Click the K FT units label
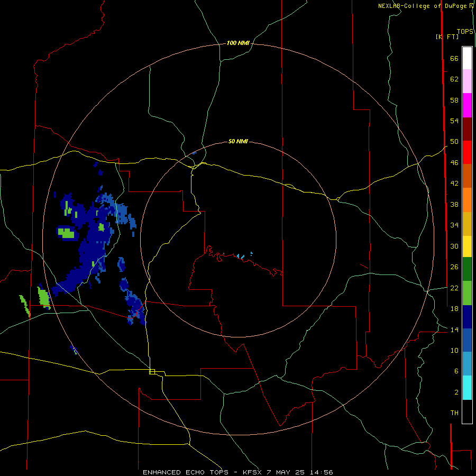476x476 pixels. 447,36
